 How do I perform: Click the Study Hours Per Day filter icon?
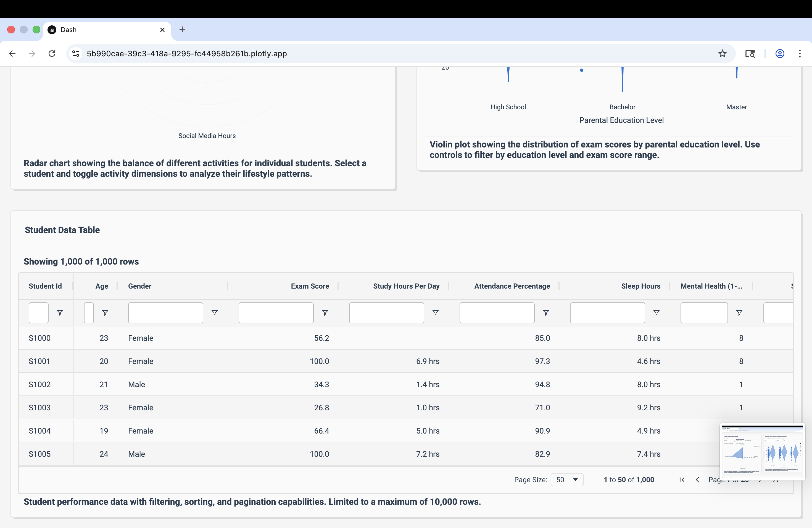[x=435, y=313]
